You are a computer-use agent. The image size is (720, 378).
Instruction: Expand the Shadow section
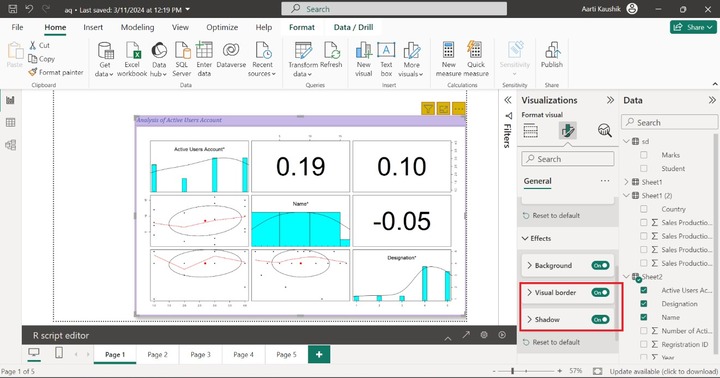click(x=529, y=320)
